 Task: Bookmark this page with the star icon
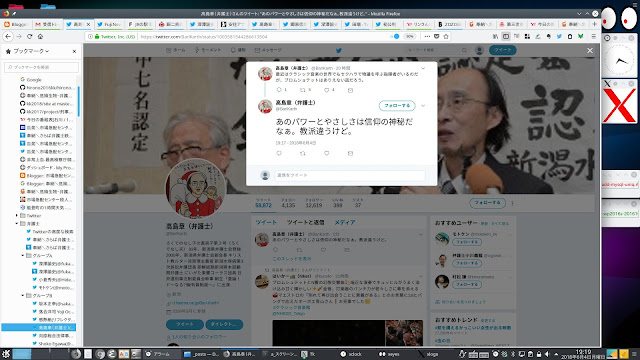(x=446, y=36)
